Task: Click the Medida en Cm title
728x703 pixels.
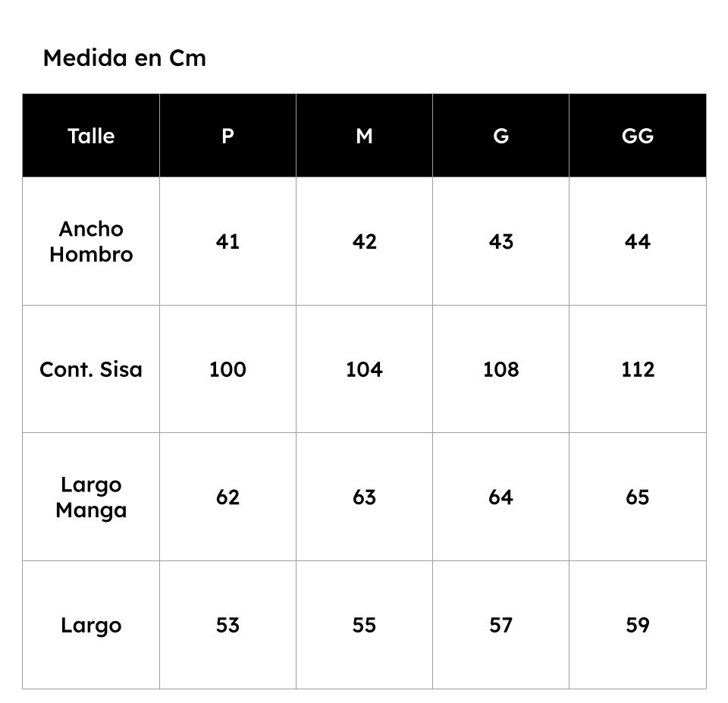Action: point(124,58)
